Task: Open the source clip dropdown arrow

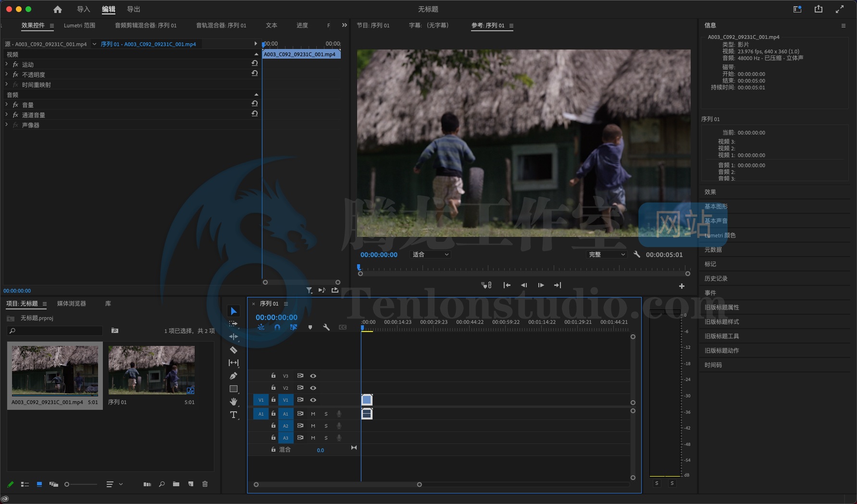Action: 94,44
